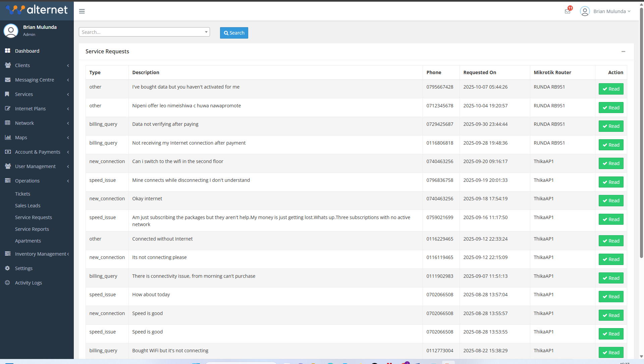Click the Activity Logs icon
Viewport: 644px width, 364px height.
click(x=8, y=282)
